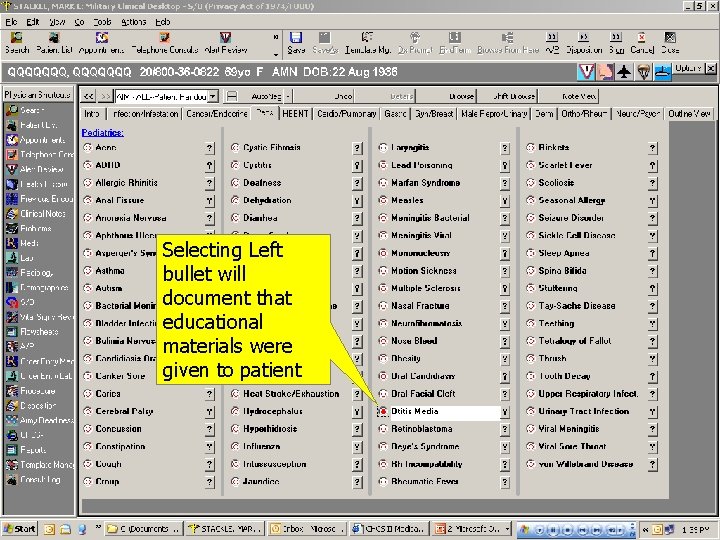Expand the toolbar overflow chevron
This screenshot has width=720, height=540.
276,38
